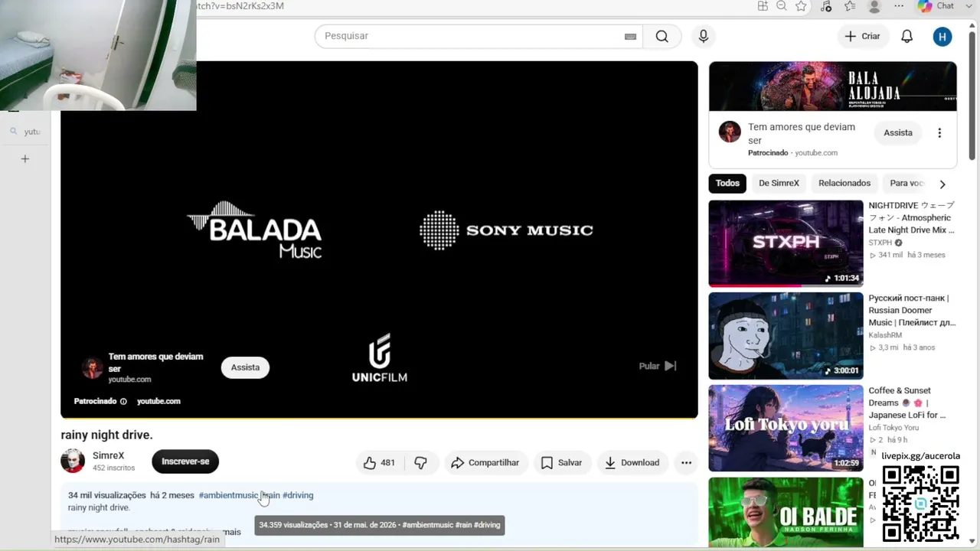Viewport: 980px width, 551px height.
Task: Select the "Todos" filter chip
Action: (x=727, y=184)
